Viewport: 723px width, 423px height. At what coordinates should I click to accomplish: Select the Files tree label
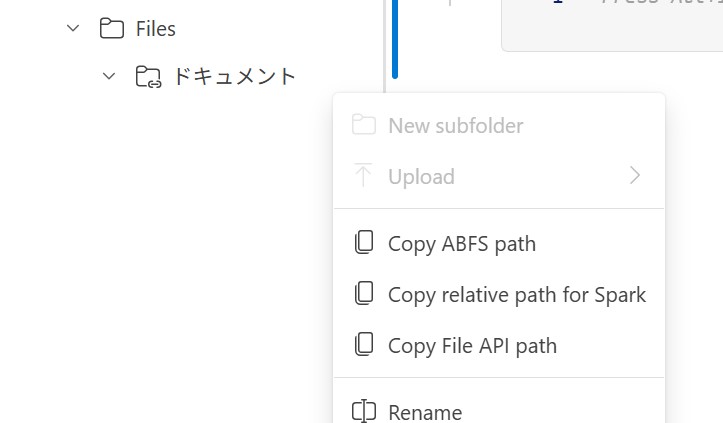tap(155, 29)
